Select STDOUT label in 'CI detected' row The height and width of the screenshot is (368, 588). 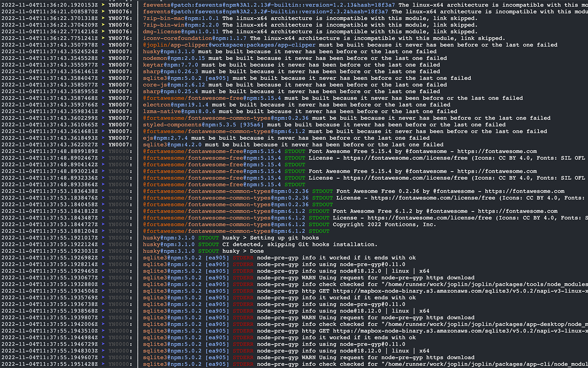(209, 244)
